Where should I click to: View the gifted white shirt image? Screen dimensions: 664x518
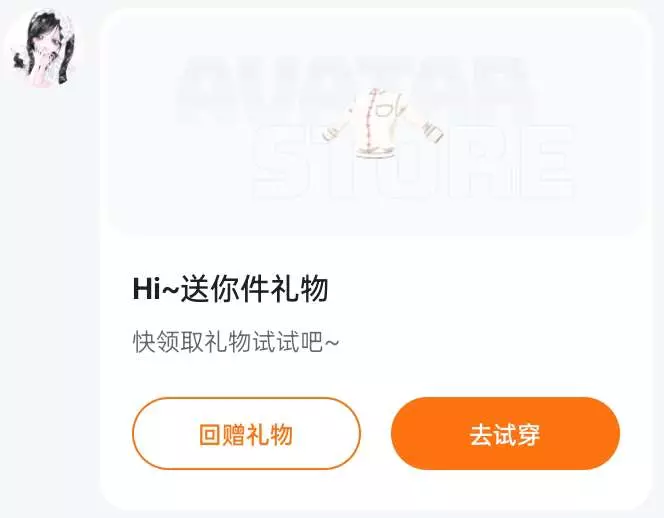click(381, 123)
